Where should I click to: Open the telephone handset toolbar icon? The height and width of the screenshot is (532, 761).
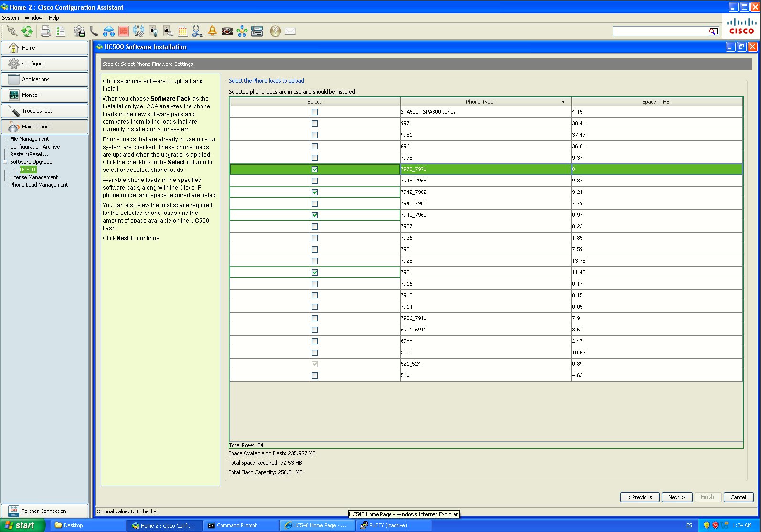click(94, 32)
